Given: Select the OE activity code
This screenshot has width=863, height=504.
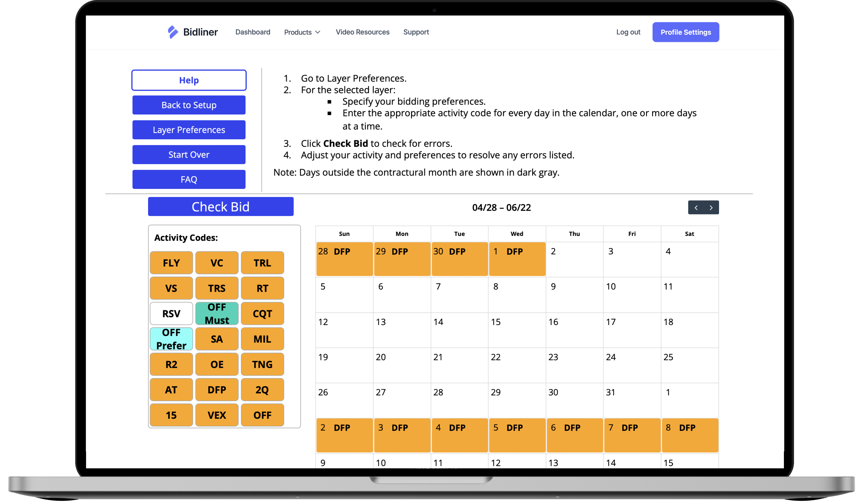Looking at the screenshot, I should pyautogui.click(x=217, y=364).
